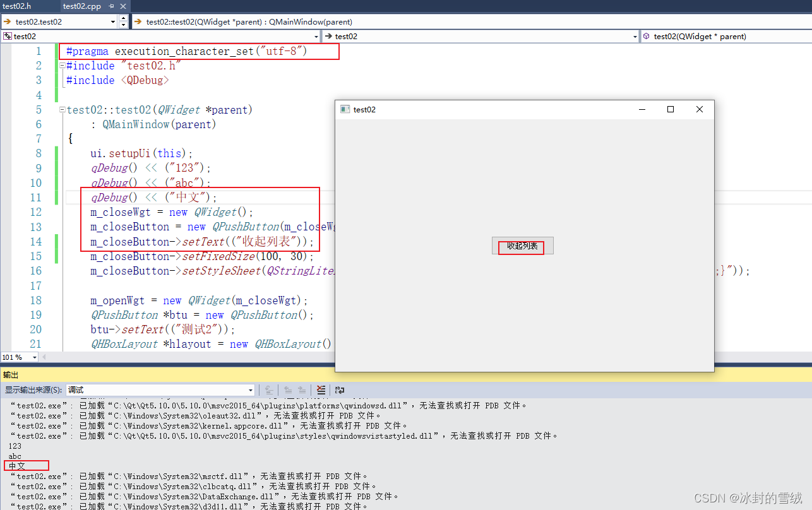The height and width of the screenshot is (510, 812).
Task: Click the test02 window app icon
Action: pos(345,109)
